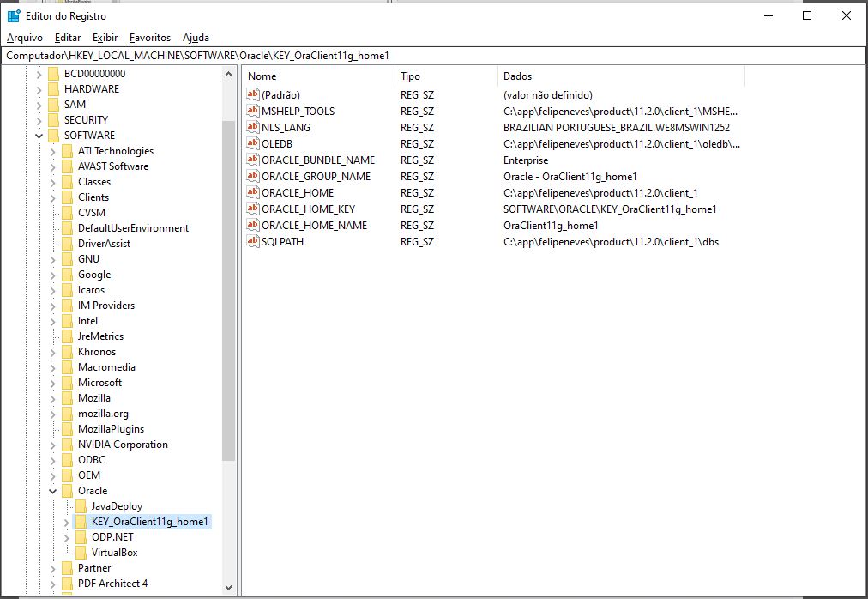Viewport: 868px width, 599px height.
Task: Open the Favoritos menu
Action: click(x=150, y=38)
